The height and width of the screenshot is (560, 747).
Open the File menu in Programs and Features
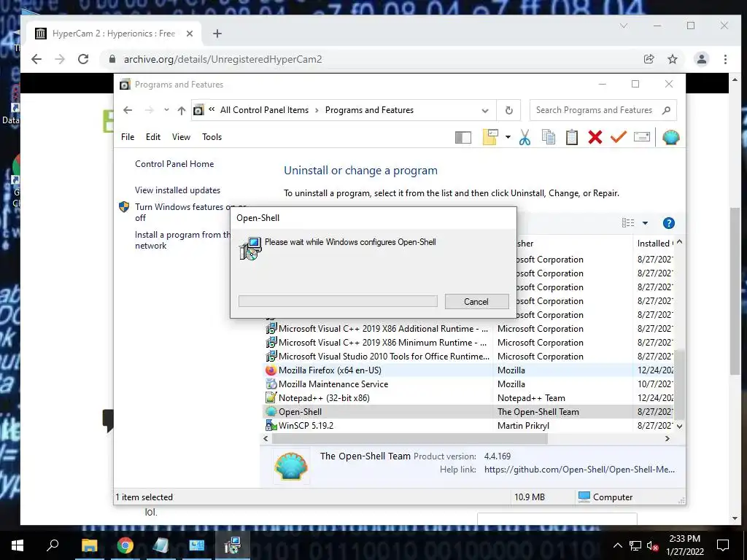pos(128,137)
